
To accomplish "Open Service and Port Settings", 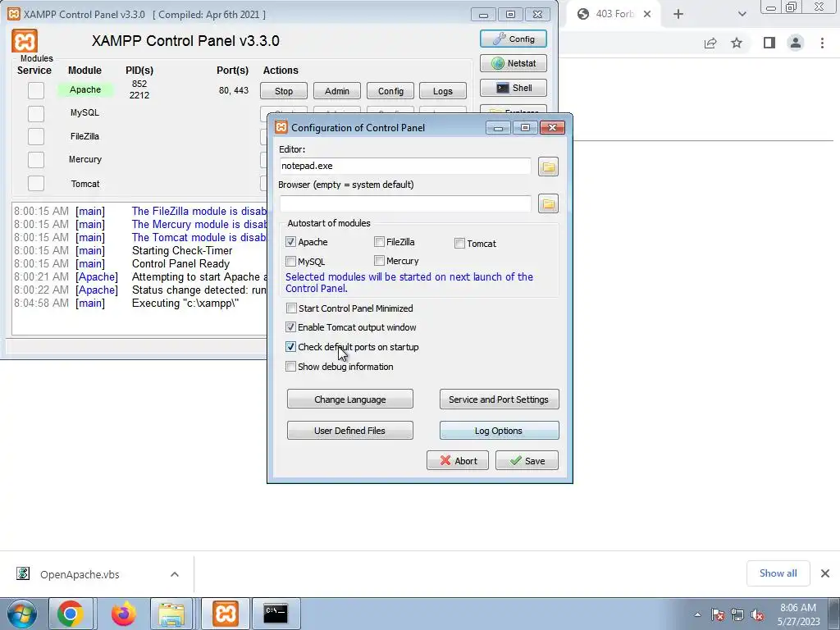I will (499, 399).
